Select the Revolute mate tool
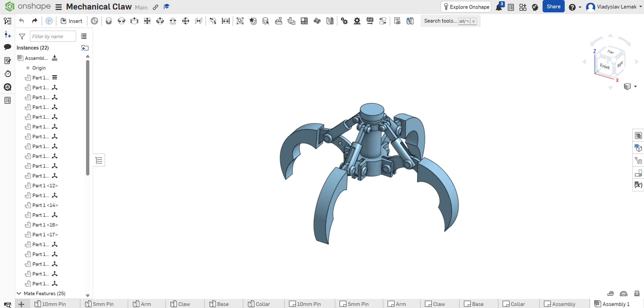 [x=121, y=21]
